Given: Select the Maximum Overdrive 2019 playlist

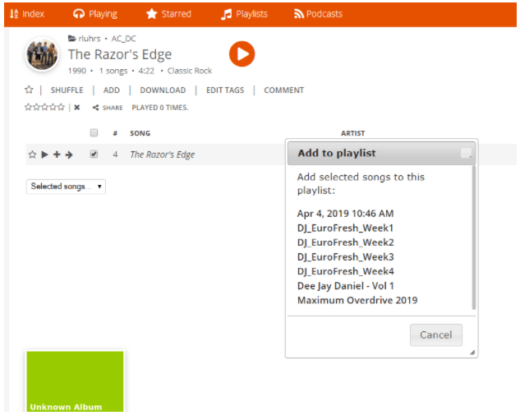Looking at the screenshot, I should (x=357, y=300).
